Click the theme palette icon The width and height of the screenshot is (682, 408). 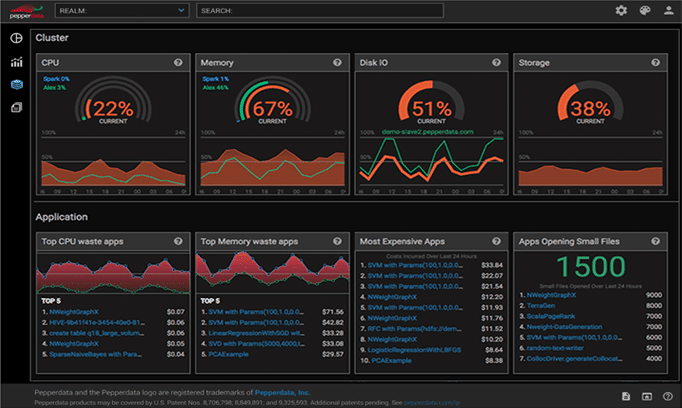click(644, 10)
